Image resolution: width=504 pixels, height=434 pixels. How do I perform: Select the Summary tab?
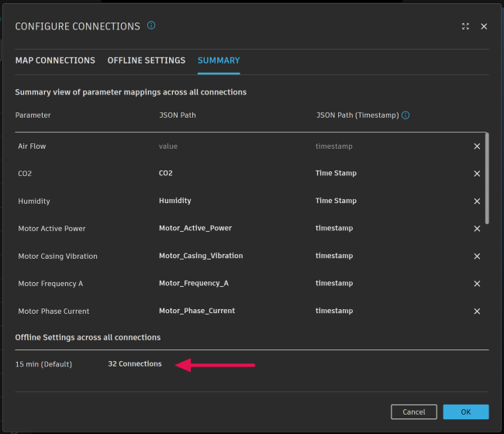point(219,60)
